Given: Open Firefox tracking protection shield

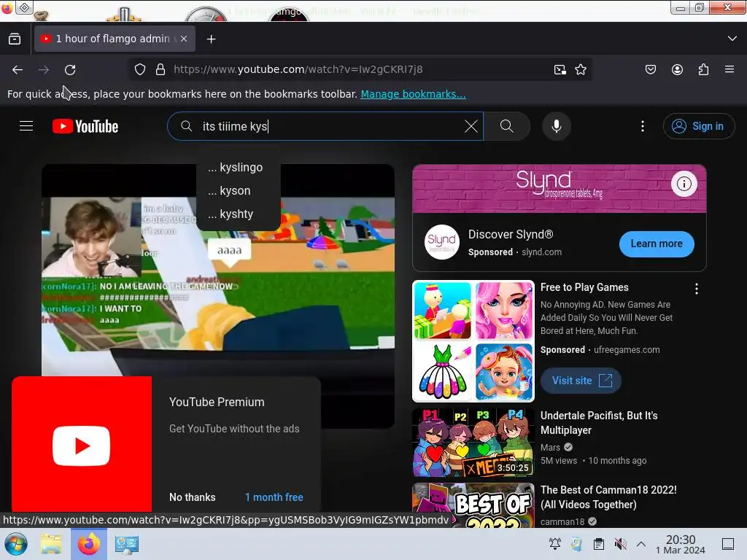Looking at the screenshot, I should pyautogui.click(x=139, y=69).
